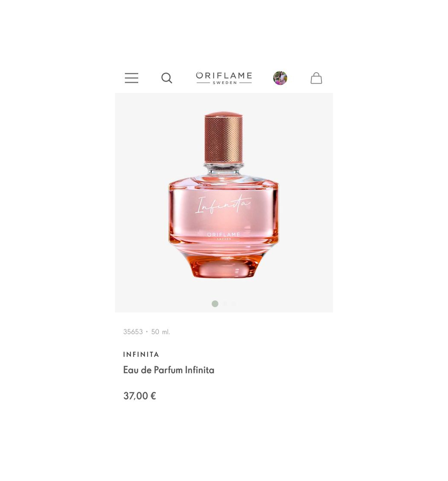Click the copper bottle cap in the photo

pos(224,137)
